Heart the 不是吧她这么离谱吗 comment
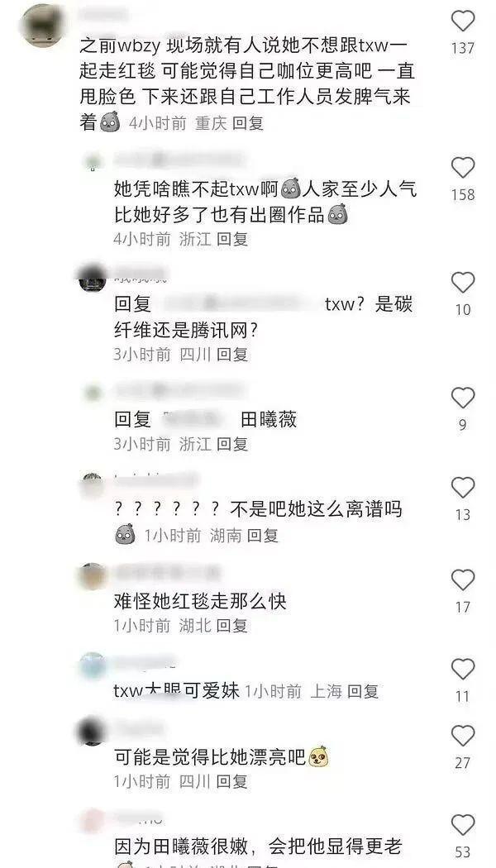The image size is (496, 868). [x=463, y=488]
